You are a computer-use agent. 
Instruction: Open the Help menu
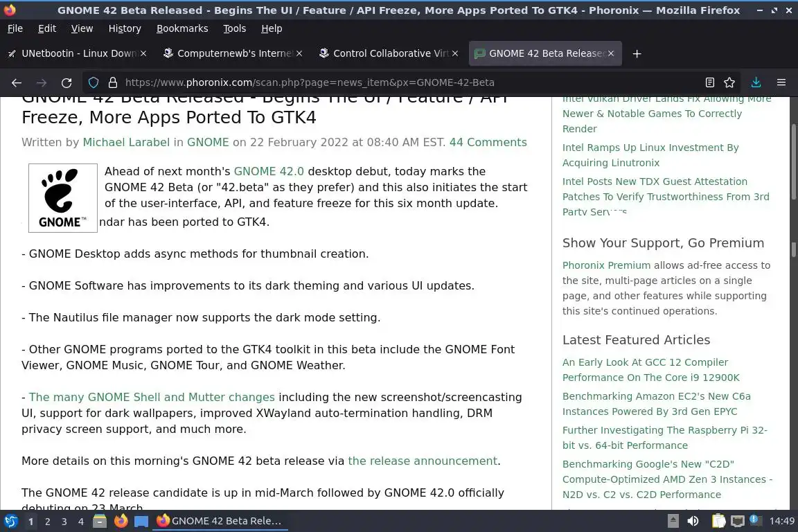272,28
